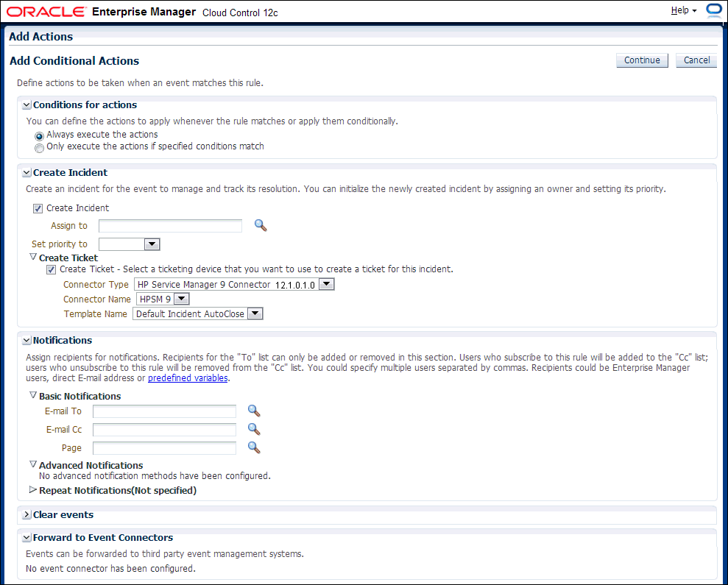Click the Enterprise Manager title text
Screen dimensions: 728x585
(144, 12)
